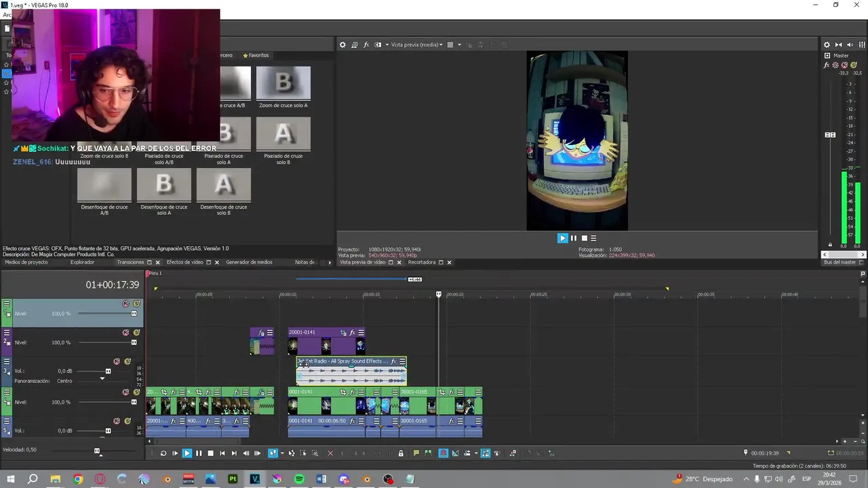The image size is (868, 488).
Task: Go to end in timeline transport
Action: (x=234, y=453)
